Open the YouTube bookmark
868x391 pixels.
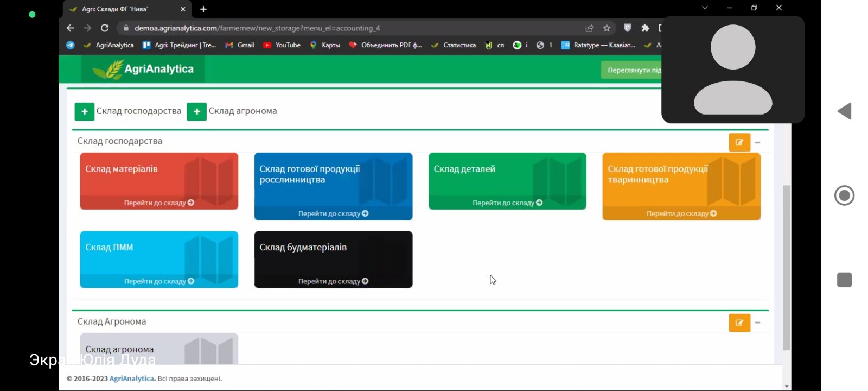pos(282,45)
